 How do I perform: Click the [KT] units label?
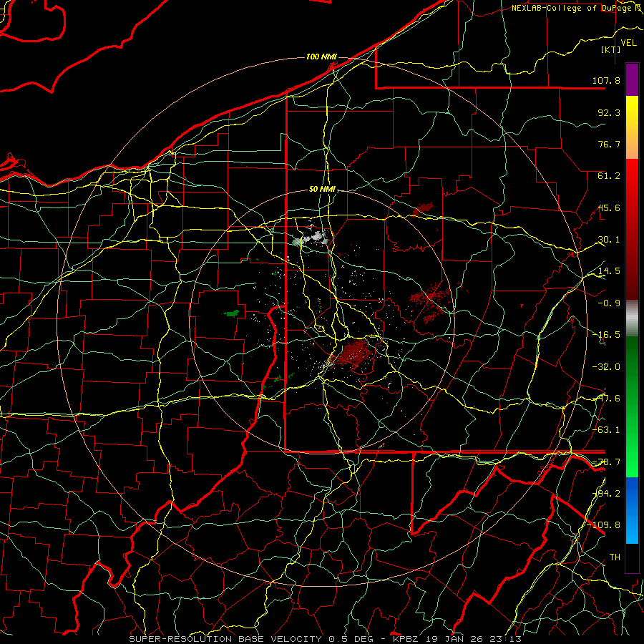pos(611,49)
